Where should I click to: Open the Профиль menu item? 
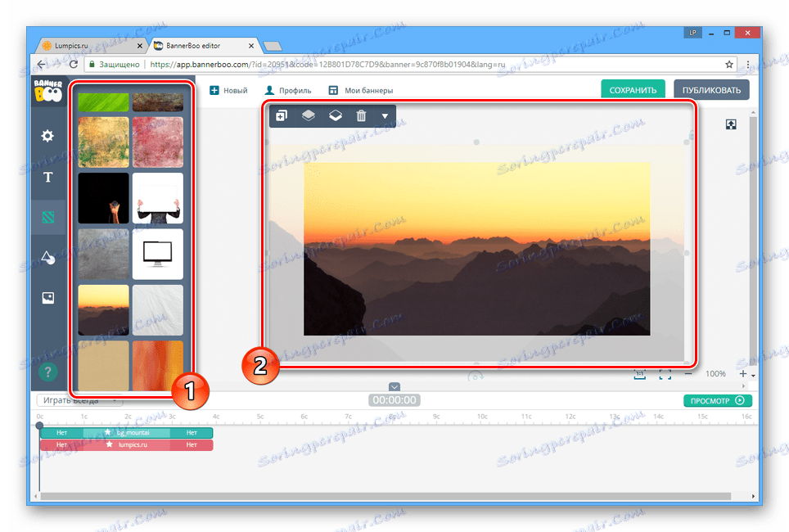tap(288, 91)
